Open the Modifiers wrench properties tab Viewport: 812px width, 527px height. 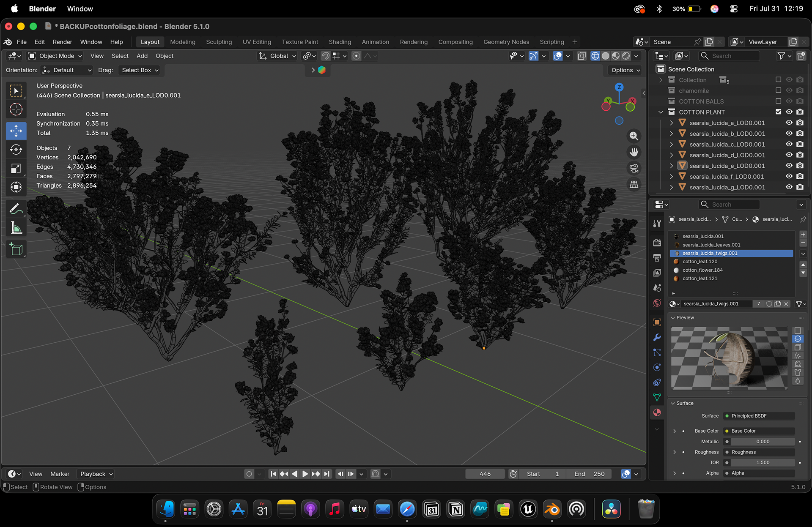657,337
